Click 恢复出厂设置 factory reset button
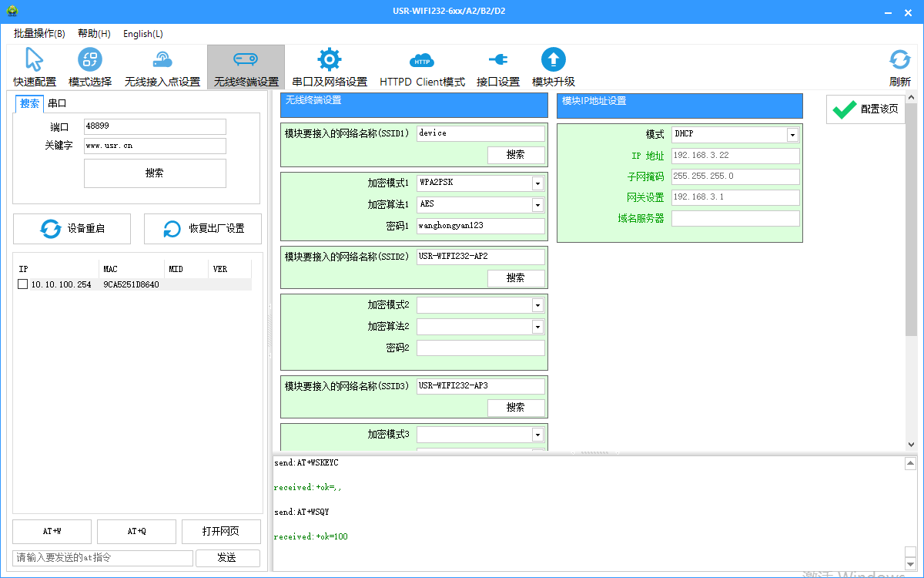 click(x=203, y=229)
